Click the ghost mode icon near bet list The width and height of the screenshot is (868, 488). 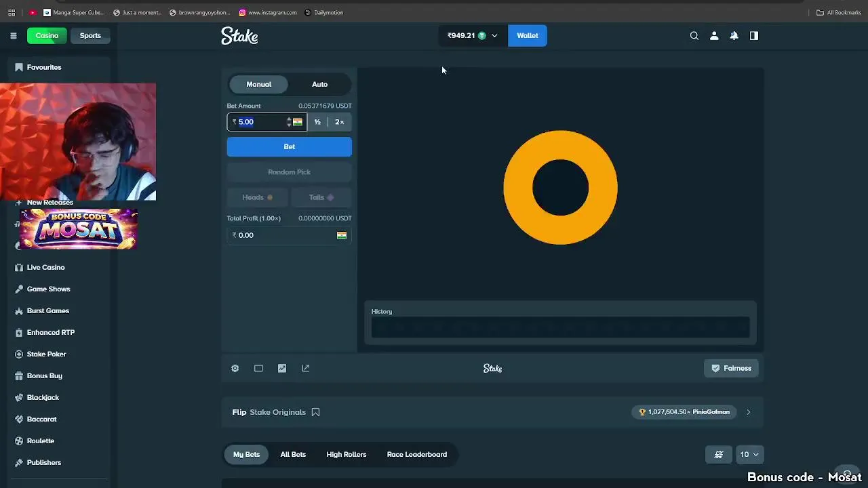pyautogui.click(x=719, y=454)
